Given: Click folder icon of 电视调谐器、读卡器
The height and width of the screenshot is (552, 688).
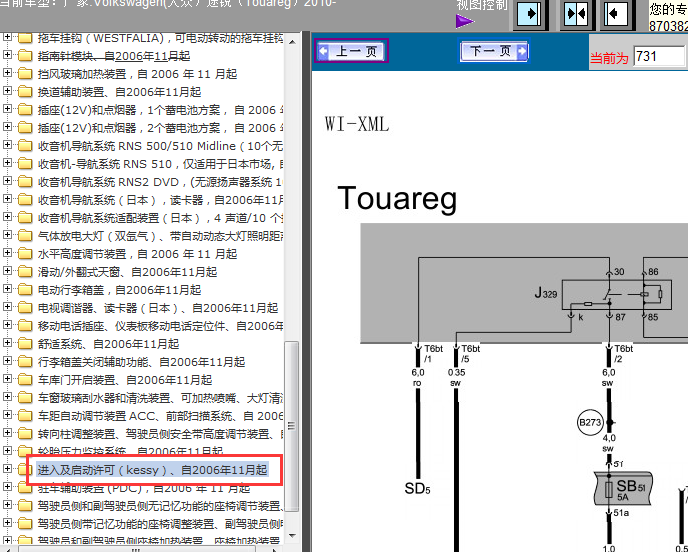Looking at the screenshot, I should 25,308.
